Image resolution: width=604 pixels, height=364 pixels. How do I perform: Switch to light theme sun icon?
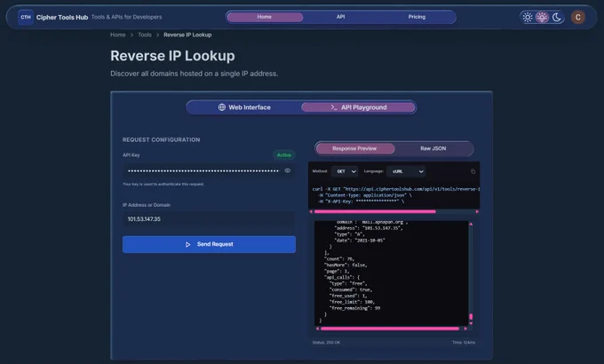(x=528, y=17)
